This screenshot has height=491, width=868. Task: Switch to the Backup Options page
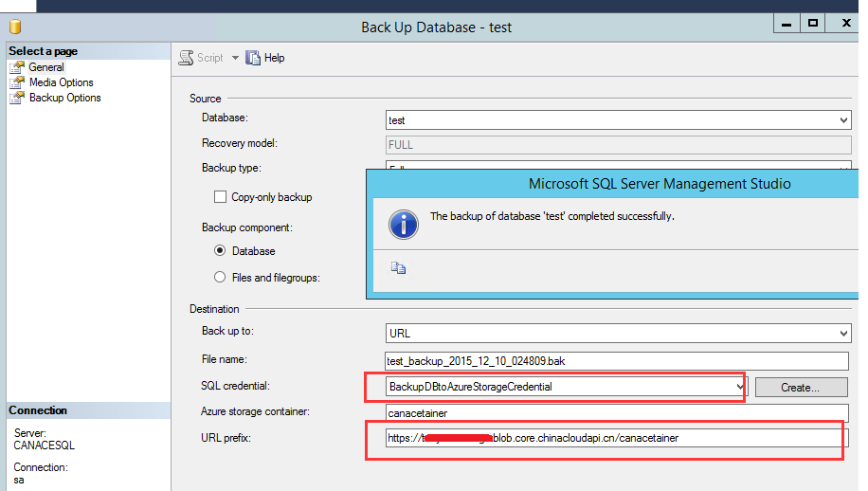[64, 98]
